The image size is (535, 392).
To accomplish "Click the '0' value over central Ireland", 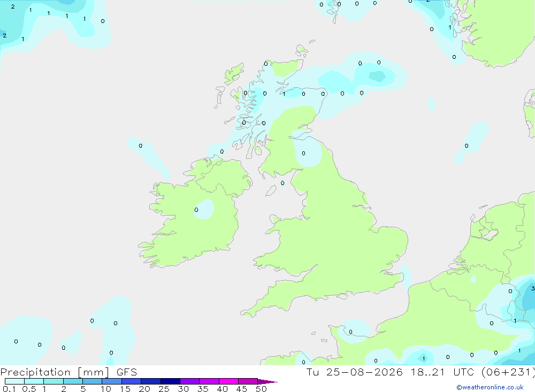I will [196, 210].
